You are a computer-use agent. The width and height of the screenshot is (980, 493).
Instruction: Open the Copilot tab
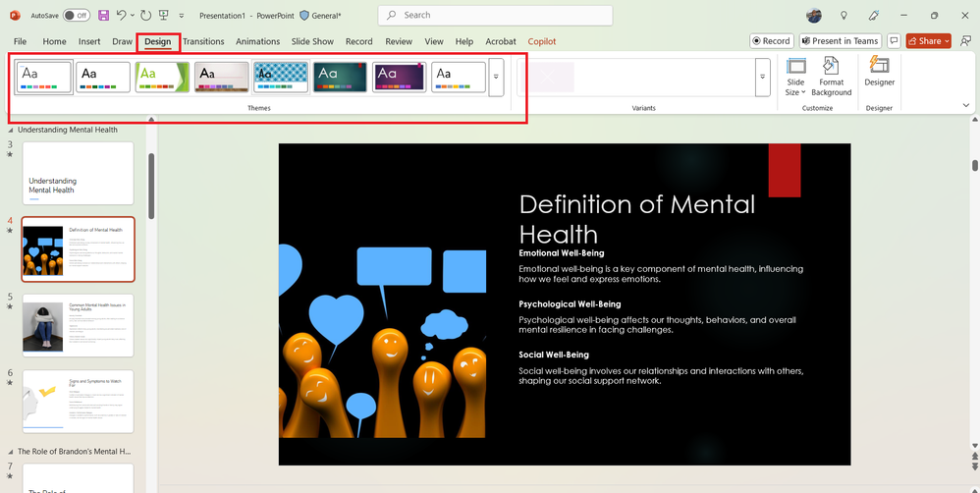tap(542, 41)
